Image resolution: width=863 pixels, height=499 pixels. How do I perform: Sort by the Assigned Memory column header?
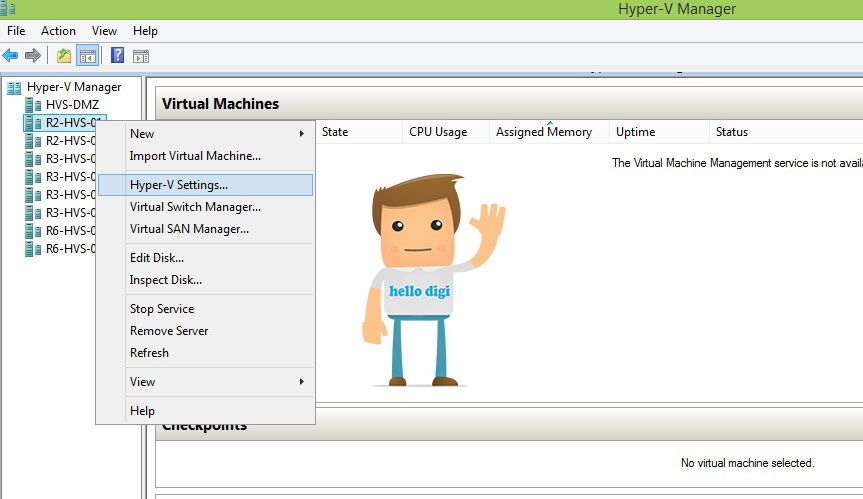(x=549, y=132)
